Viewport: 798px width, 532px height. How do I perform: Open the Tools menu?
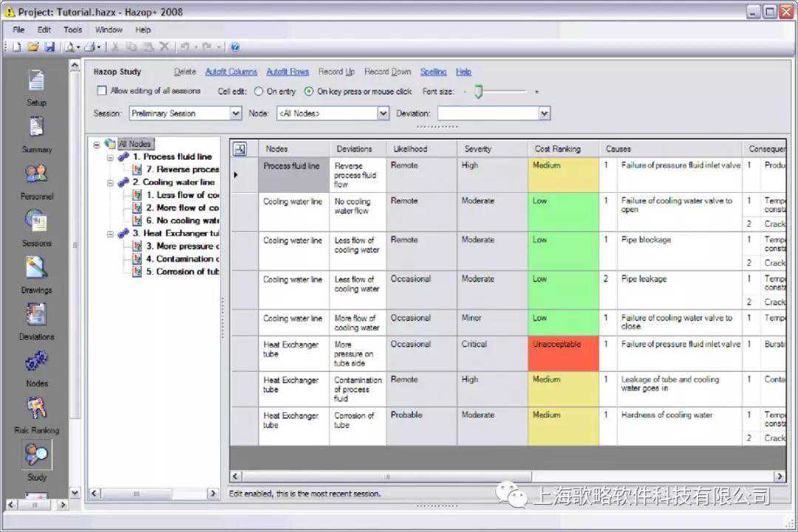tap(72, 30)
